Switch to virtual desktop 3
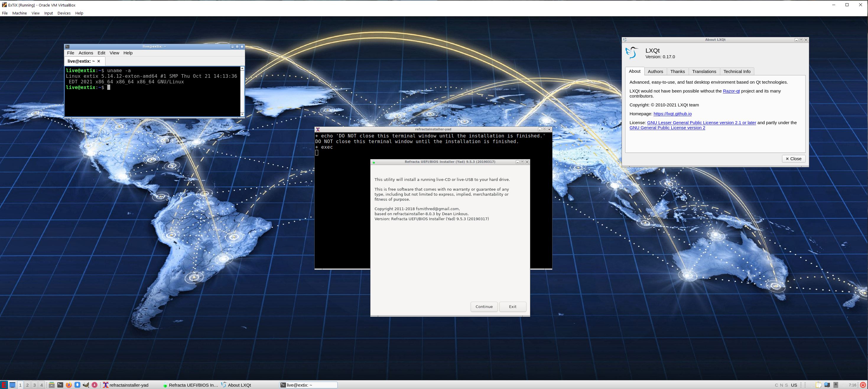This screenshot has height=389, width=868. [34, 385]
